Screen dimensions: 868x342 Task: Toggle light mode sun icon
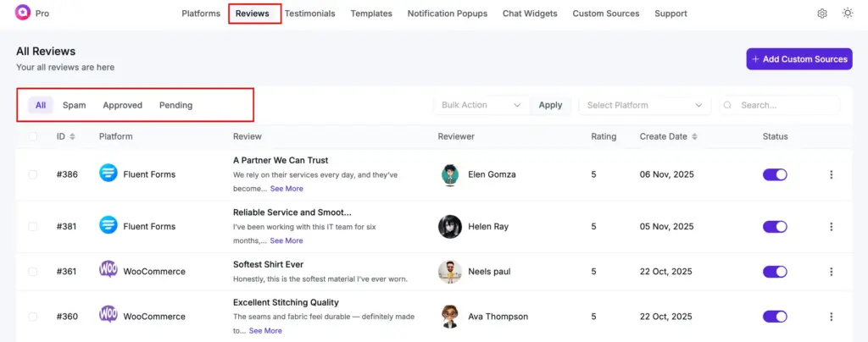(848, 14)
